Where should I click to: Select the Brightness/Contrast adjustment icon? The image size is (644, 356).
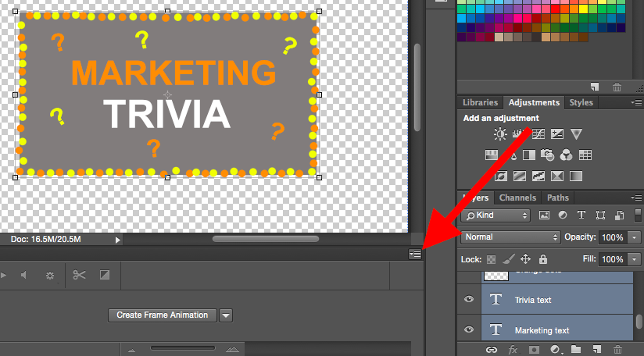(500, 133)
